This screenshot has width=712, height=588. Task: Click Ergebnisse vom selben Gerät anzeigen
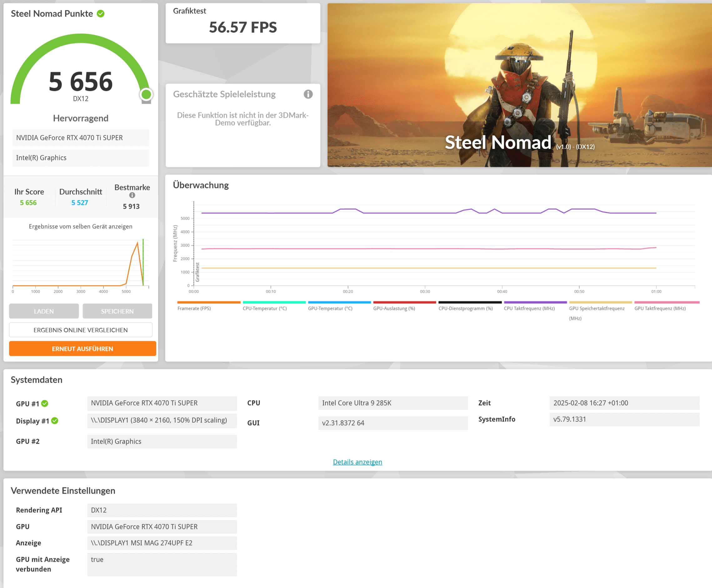coord(81,226)
